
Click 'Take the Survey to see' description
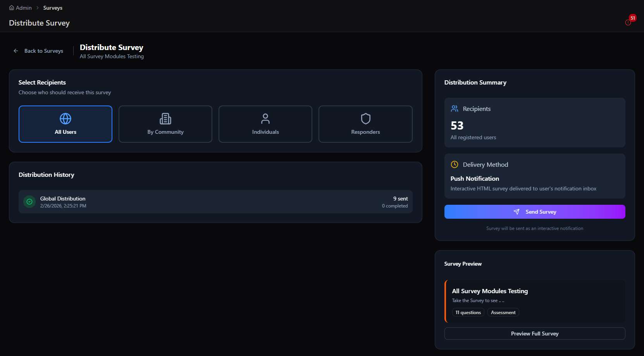tap(478, 301)
